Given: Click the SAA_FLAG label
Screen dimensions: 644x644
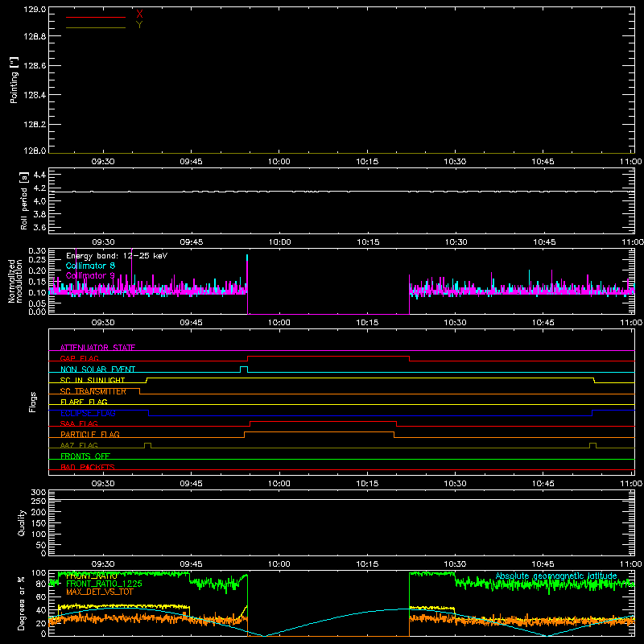Looking at the screenshot, I should point(79,424).
